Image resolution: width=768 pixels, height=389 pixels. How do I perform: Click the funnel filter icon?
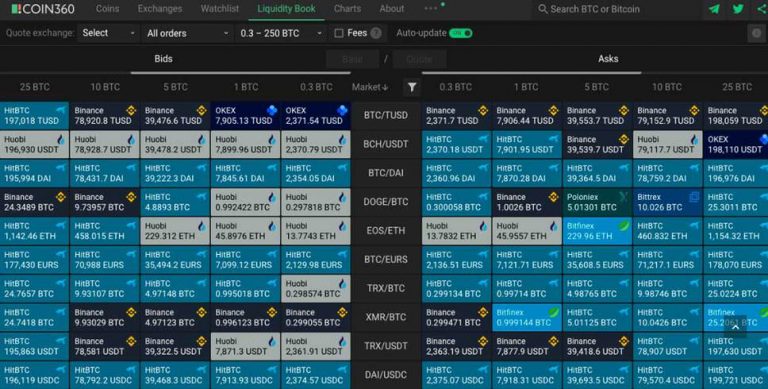pyautogui.click(x=412, y=87)
